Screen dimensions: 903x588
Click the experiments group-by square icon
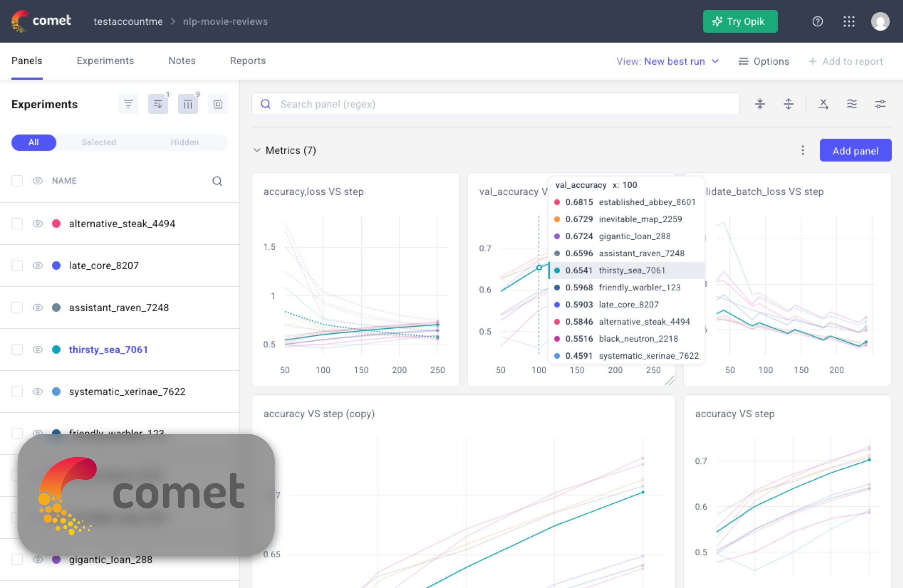pos(218,104)
